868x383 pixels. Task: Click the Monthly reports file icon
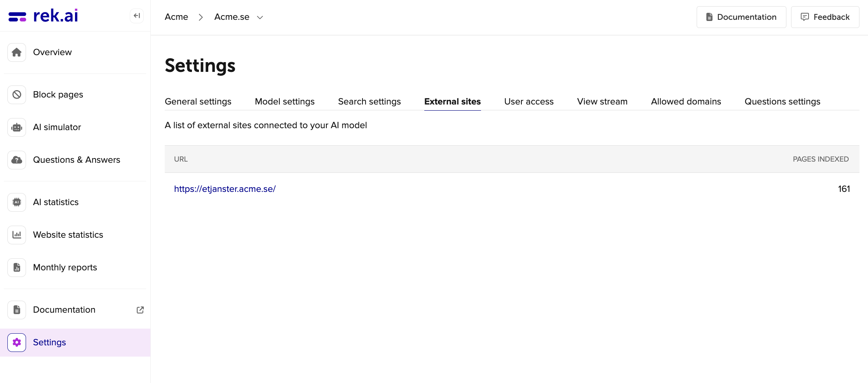17,267
